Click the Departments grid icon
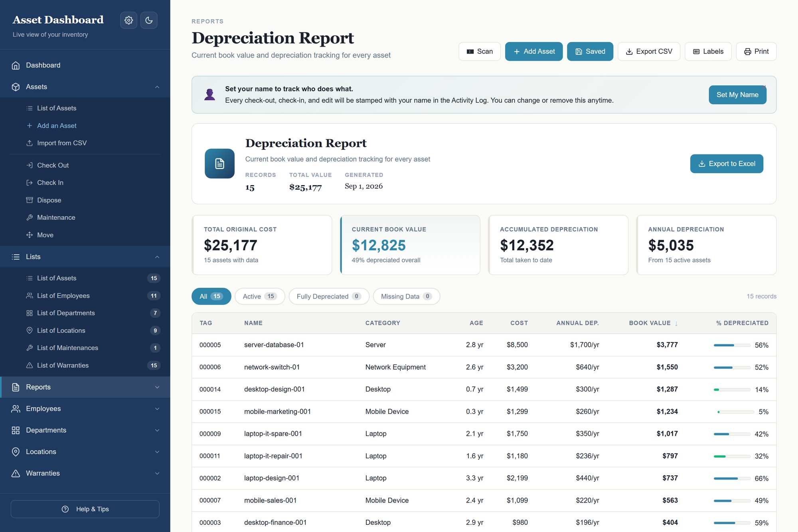Viewport: 798px width, 532px height. (16, 430)
